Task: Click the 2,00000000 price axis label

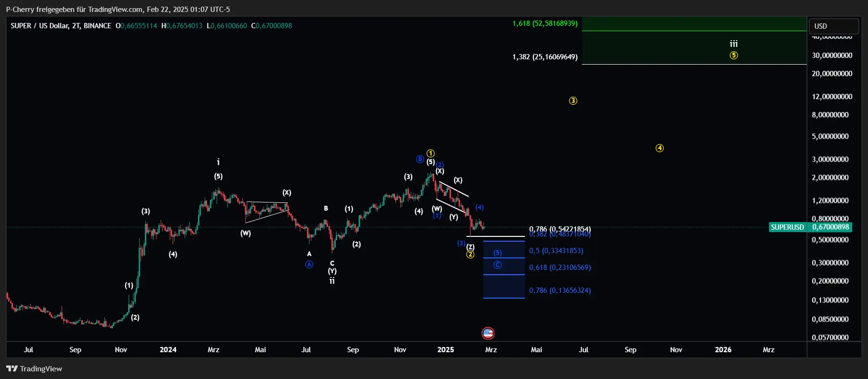Action: coord(830,178)
